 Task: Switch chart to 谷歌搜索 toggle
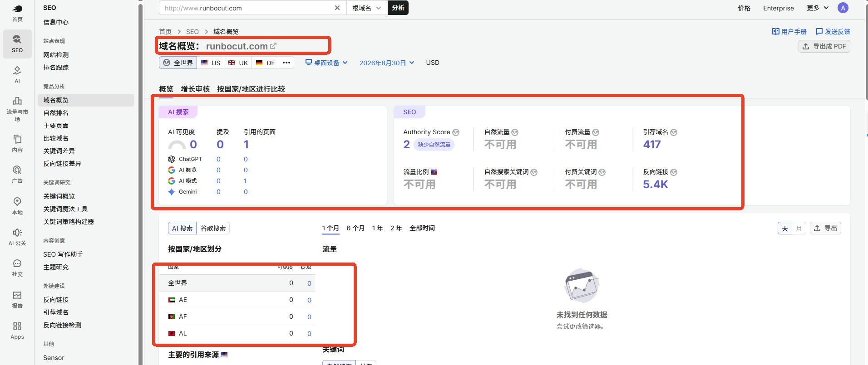click(213, 228)
